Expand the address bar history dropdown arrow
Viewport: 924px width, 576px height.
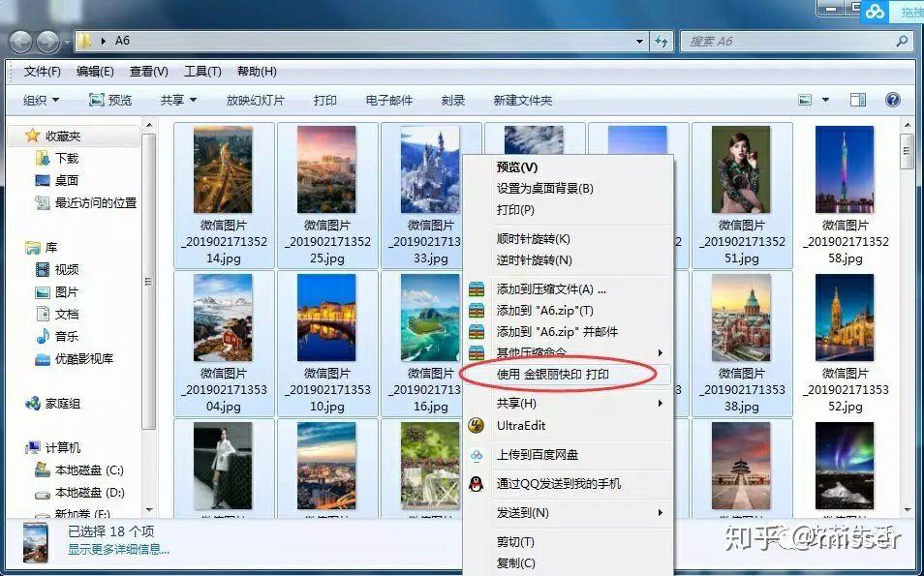pos(639,42)
